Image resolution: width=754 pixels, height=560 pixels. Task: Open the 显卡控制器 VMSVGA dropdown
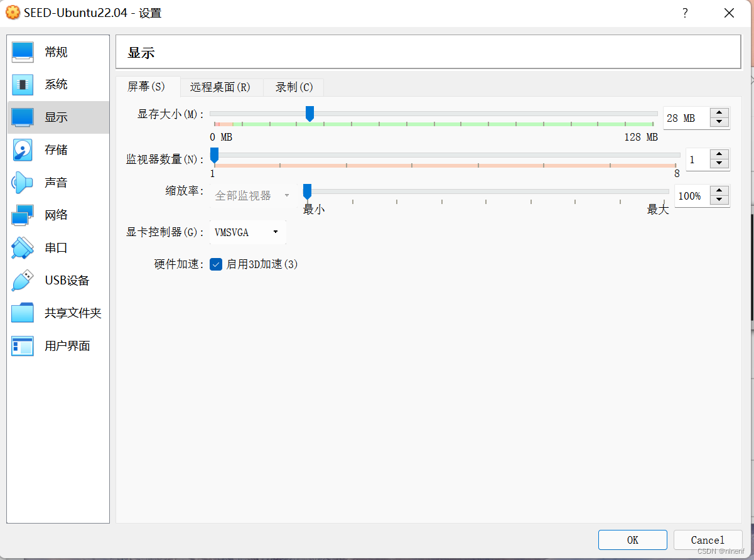coord(247,232)
